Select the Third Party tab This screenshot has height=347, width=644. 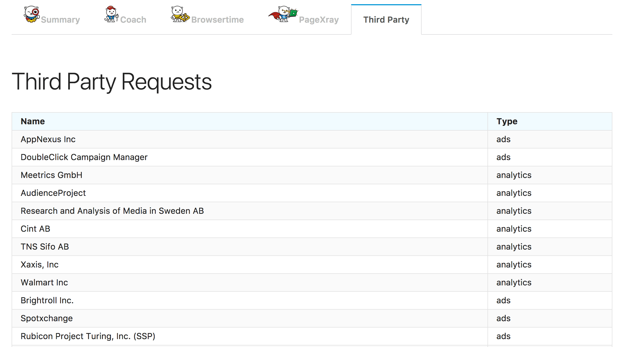(386, 20)
